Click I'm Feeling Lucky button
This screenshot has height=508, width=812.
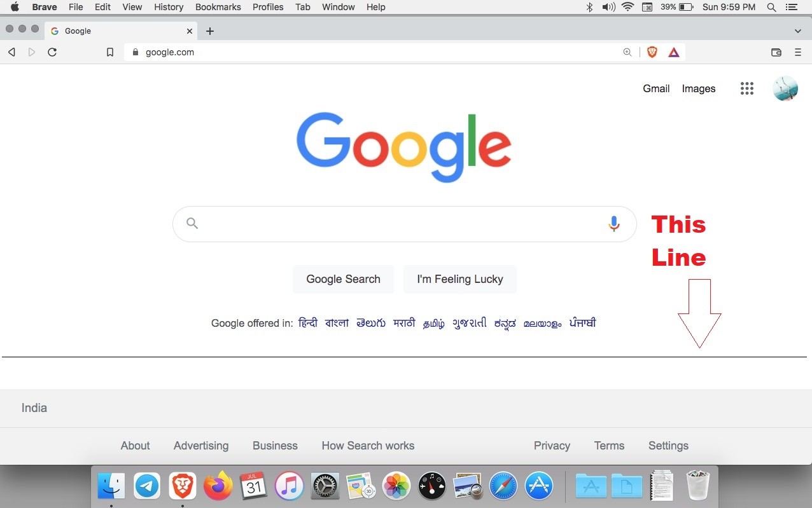tap(460, 279)
